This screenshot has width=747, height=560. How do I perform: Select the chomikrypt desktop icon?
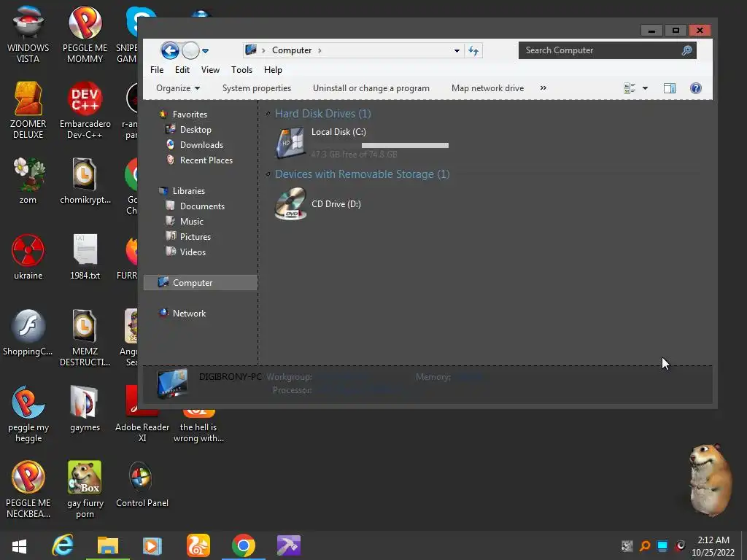pyautogui.click(x=85, y=181)
